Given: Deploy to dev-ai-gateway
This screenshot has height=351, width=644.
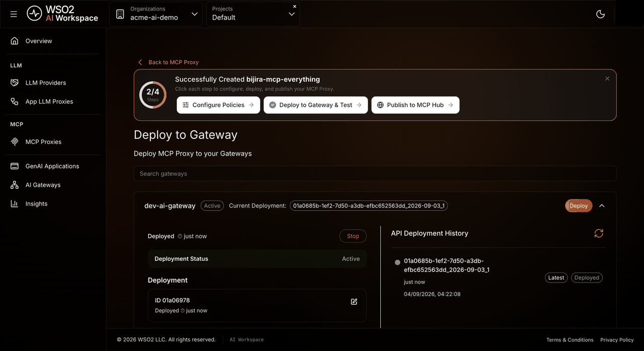Looking at the screenshot, I should coord(579,205).
